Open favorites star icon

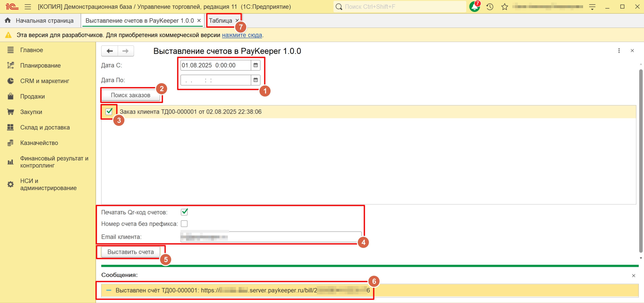point(505,7)
